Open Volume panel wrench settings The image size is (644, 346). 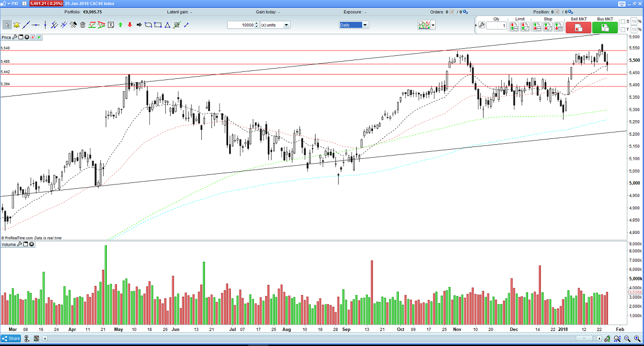(x=19, y=245)
